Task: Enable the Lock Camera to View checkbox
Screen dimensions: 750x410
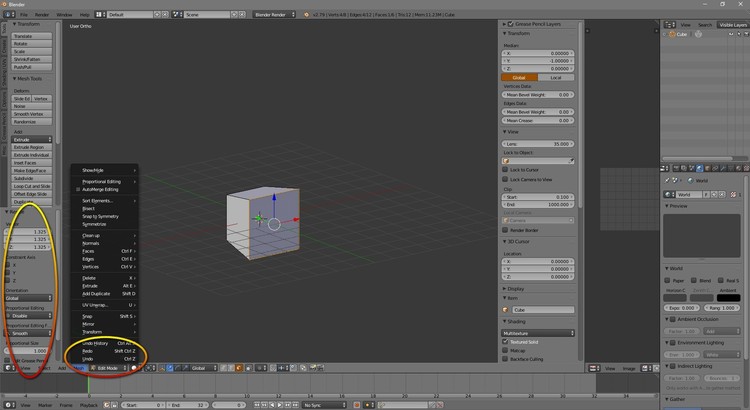Action: click(505, 179)
